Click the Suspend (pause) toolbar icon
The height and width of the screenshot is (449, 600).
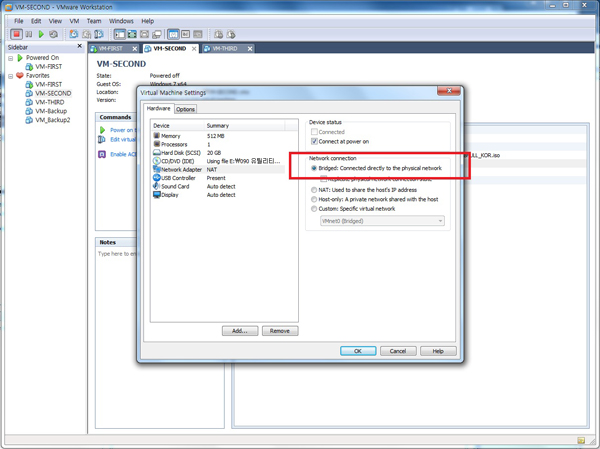click(x=29, y=34)
